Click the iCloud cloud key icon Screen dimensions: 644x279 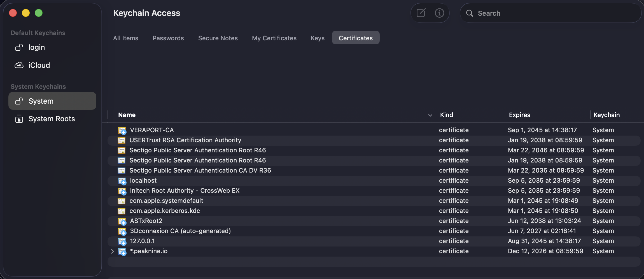coord(19,65)
